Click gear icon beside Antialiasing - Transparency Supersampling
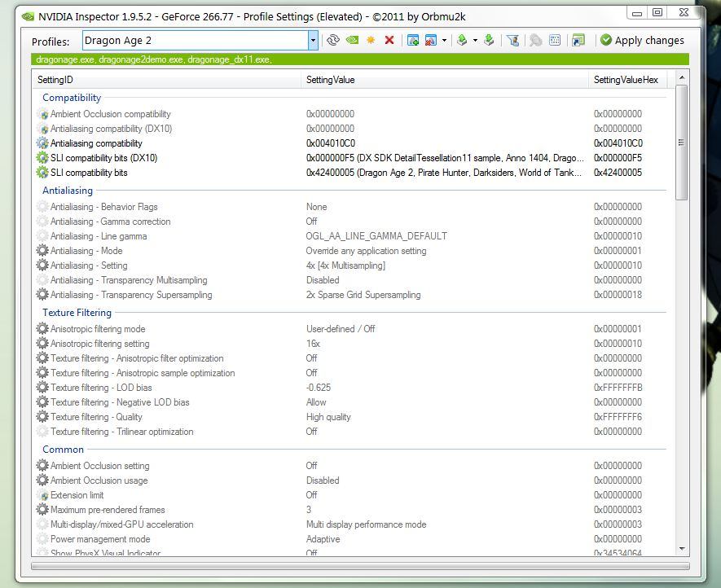721x588 pixels. tap(42, 294)
